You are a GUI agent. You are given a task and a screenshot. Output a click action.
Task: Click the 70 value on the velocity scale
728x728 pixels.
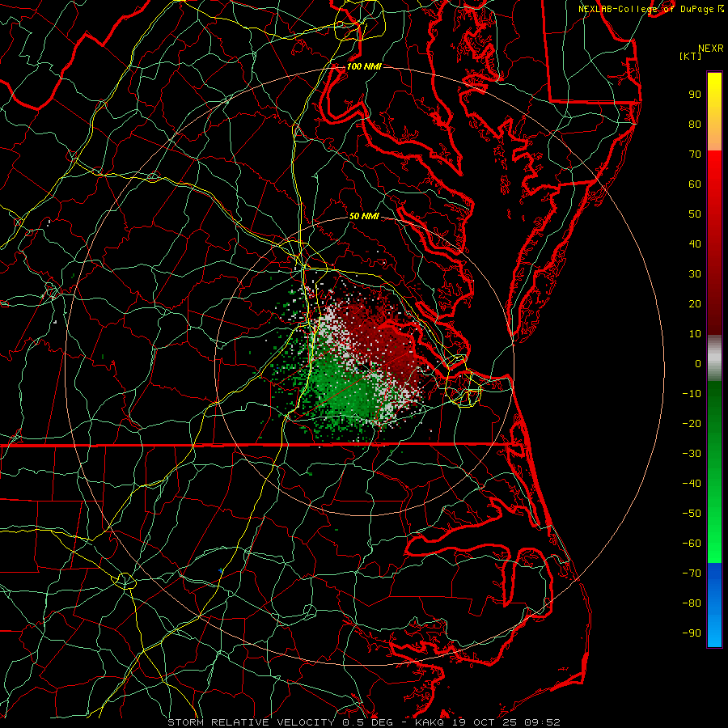[695, 154]
